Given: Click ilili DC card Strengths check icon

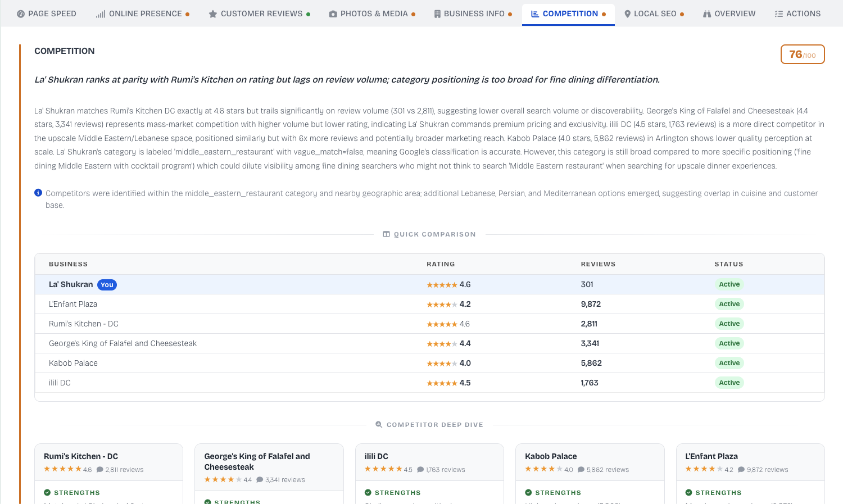Looking at the screenshot, I should tap(368, 493).
